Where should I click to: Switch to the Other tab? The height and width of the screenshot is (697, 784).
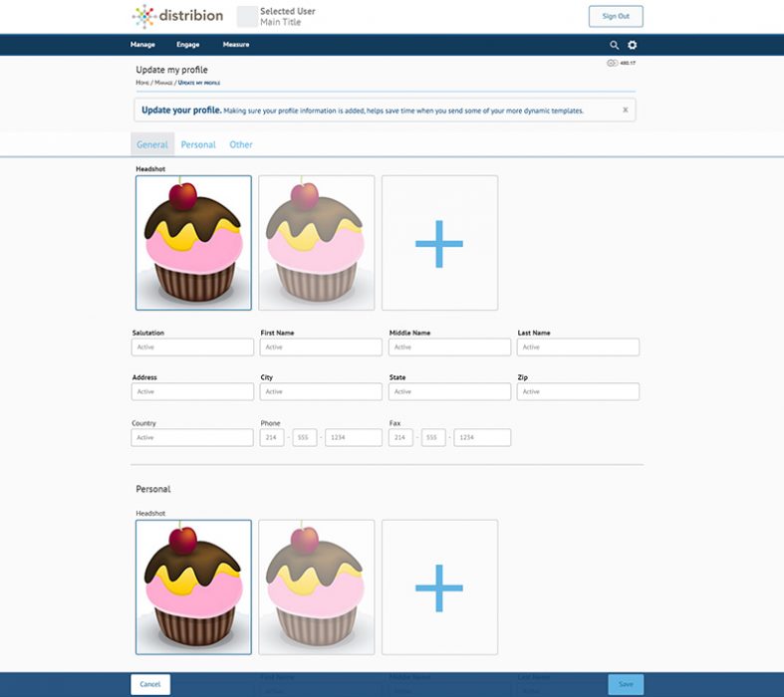tap(241, 144)
